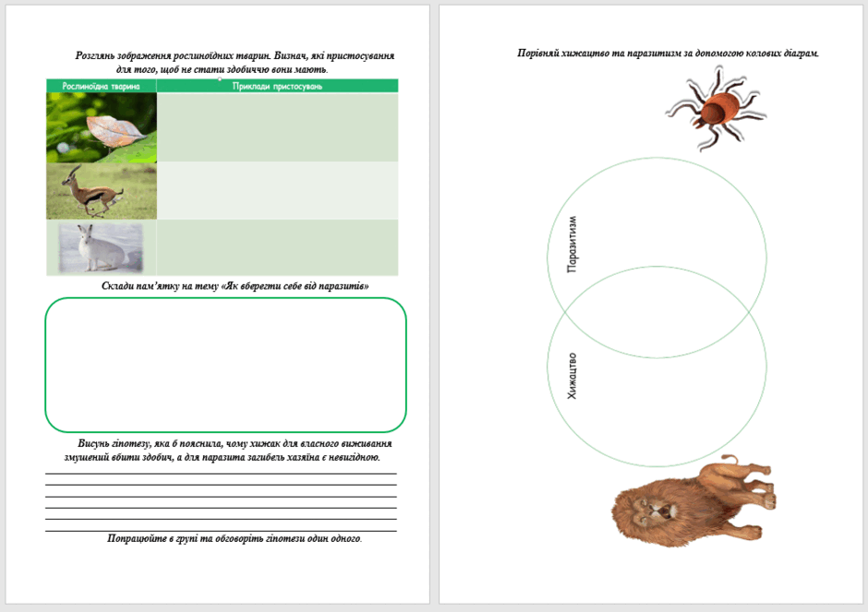Screen dimensions: 868x612
Task: Click the lion illustration
Action: pos(693,501)
